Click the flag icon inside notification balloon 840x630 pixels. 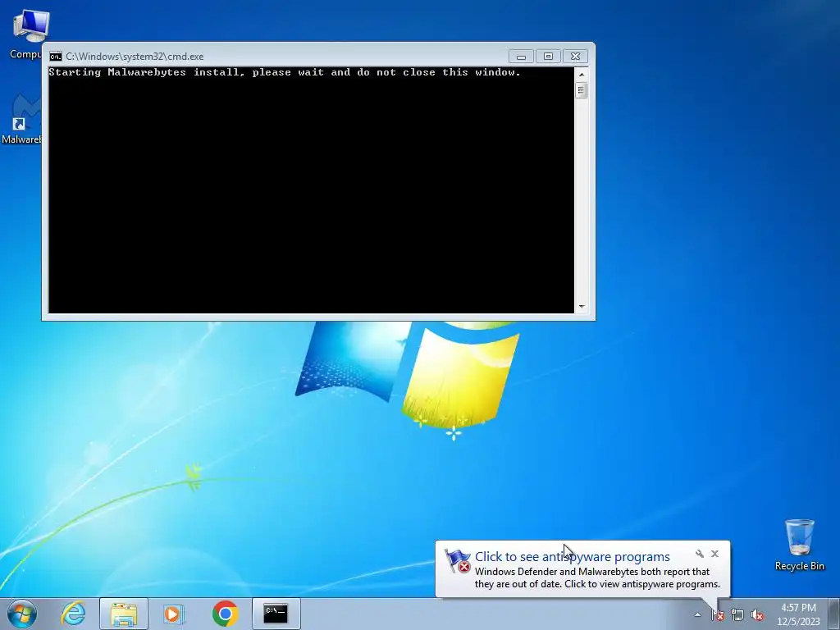click(458, 561)
